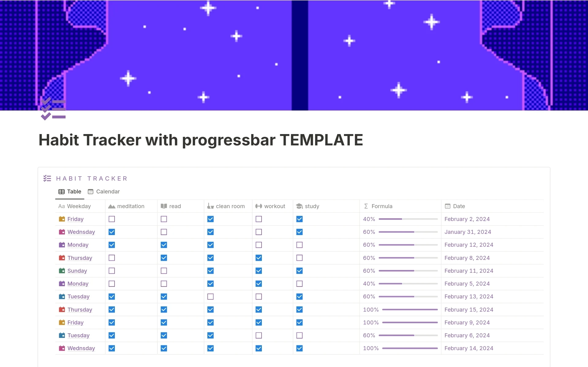Enable study checkbox for Thursday row

301,258
